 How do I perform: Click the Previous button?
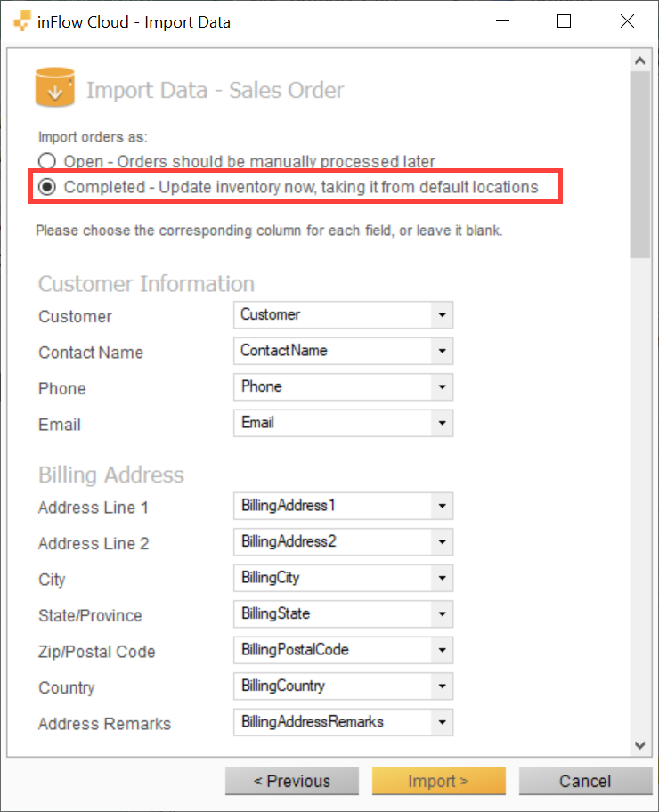[291, 781]
